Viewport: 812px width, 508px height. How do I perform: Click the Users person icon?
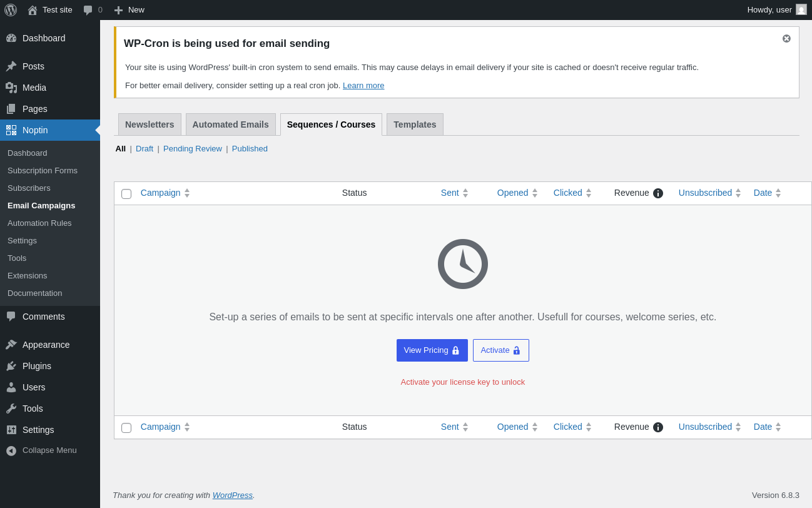click(x=11, y=387)
